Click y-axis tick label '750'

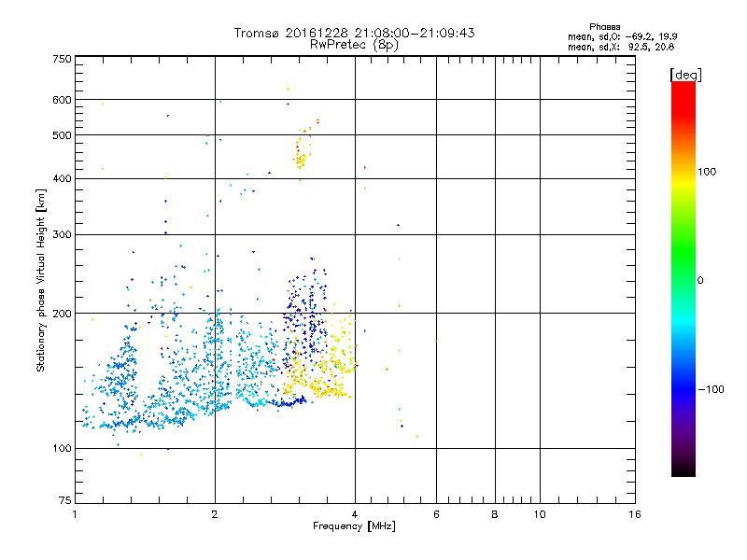click(62, 59)
